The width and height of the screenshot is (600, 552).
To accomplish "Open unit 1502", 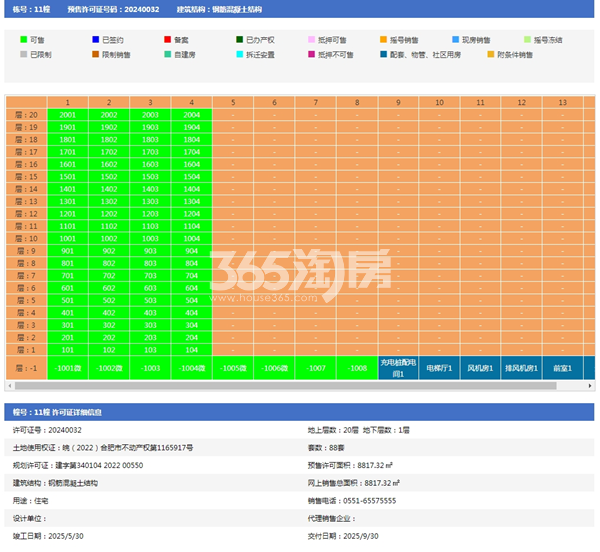I will 109,177.
